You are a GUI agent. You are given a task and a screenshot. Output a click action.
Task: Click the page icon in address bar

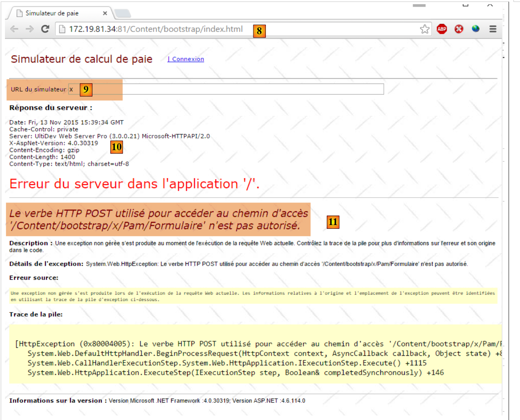pyautogui.click(x=62, y=29)
